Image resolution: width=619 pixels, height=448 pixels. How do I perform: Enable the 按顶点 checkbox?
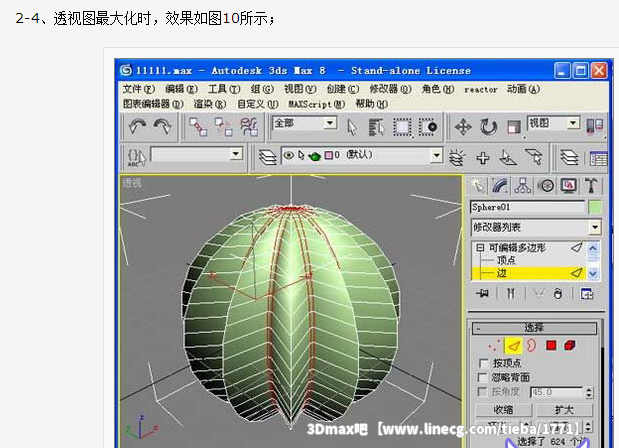pyautogui.click(x=483, y=363)
